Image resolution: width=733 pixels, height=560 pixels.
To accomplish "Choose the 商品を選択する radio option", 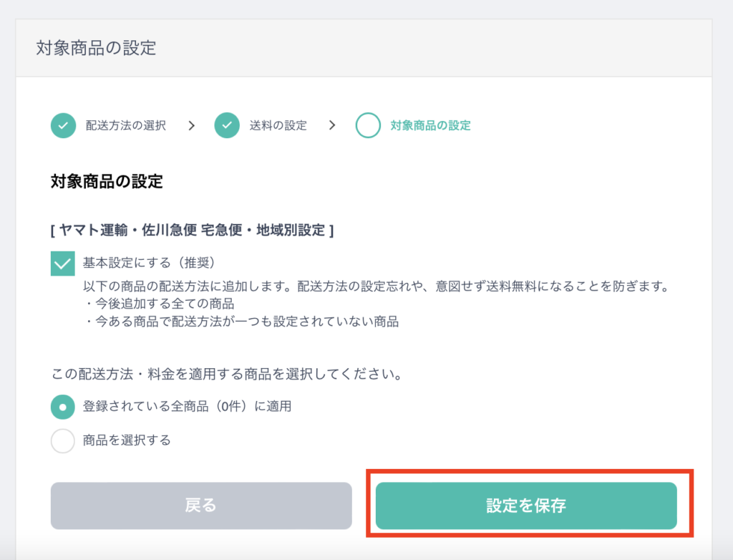I will (x=63, y=440).
